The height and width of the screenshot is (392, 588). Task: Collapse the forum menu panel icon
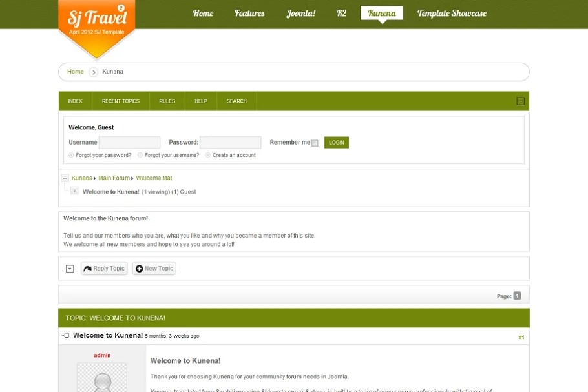coord(520,101)
